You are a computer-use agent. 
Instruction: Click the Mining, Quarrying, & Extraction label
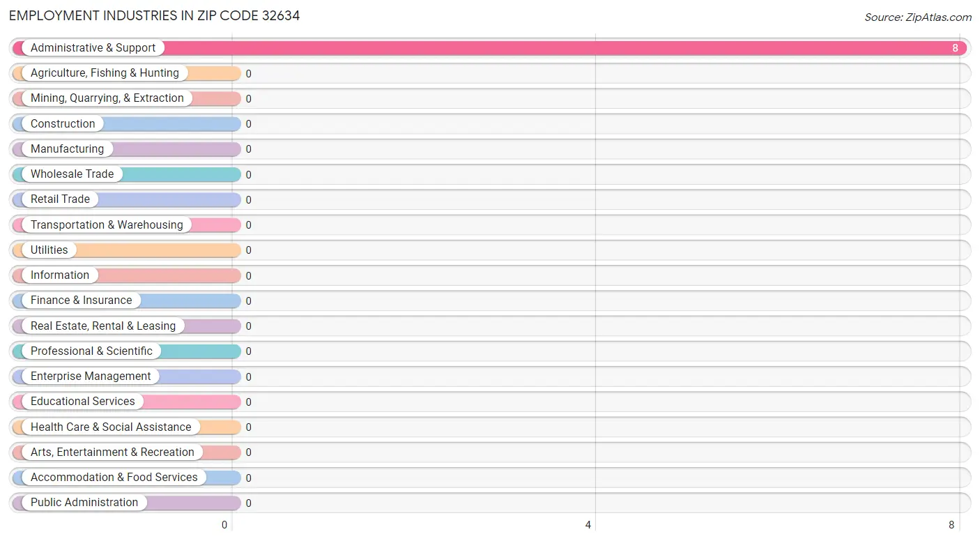(107, 98)
